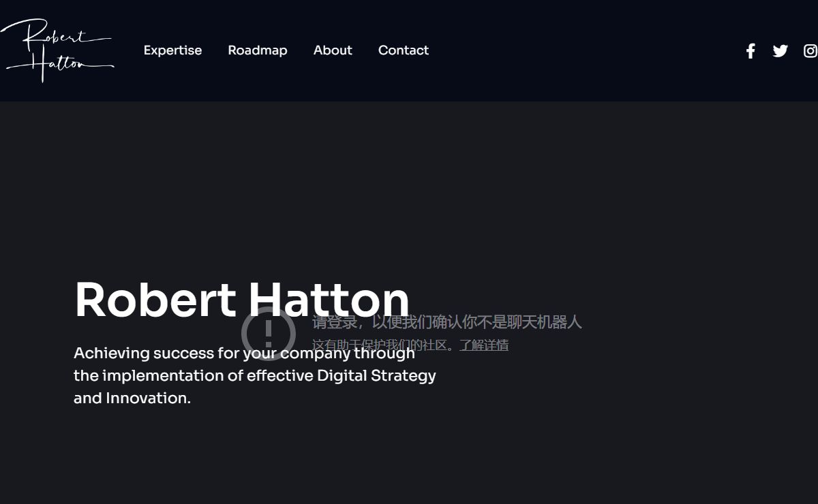Open the Instagram social icon
This screenshot has height=504, width=818.
(811, 51)
